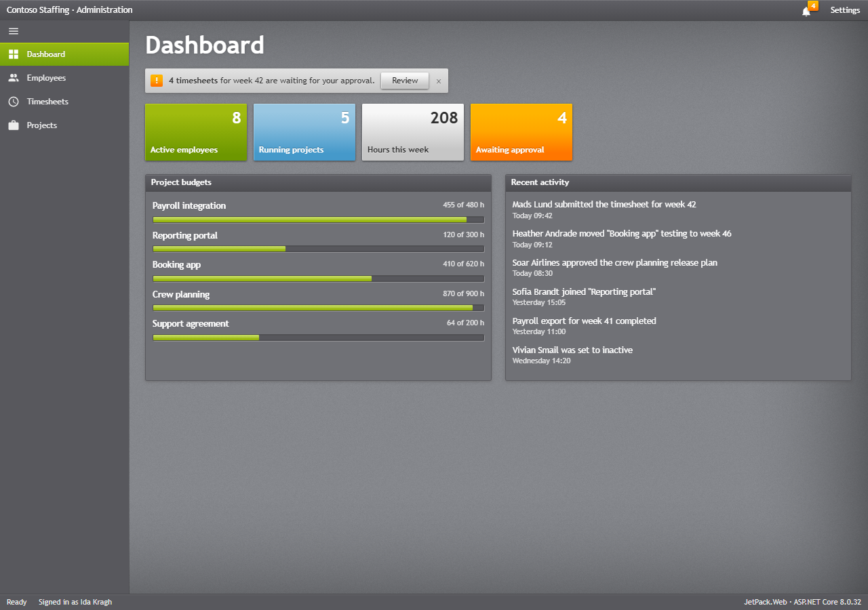Image resolution: width=868 pixels, height=610 pixels.
Task: Go to Employees in sidebar
Action: click(64, 78)
